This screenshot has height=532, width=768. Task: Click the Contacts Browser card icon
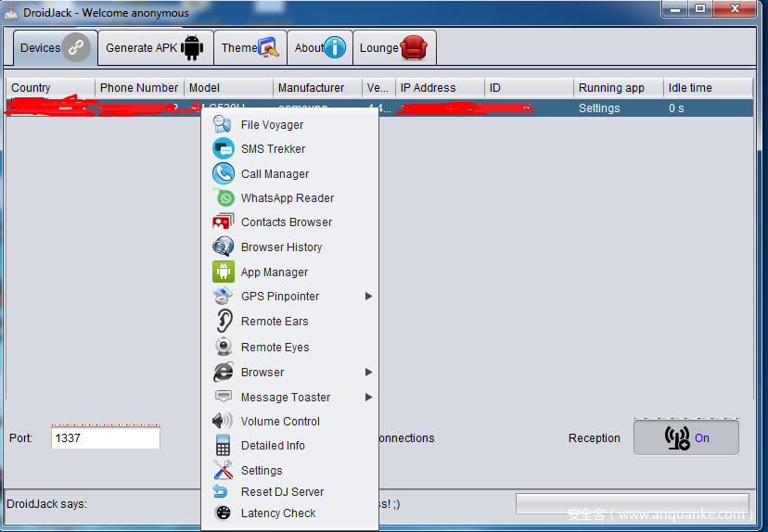pos(223,222)
